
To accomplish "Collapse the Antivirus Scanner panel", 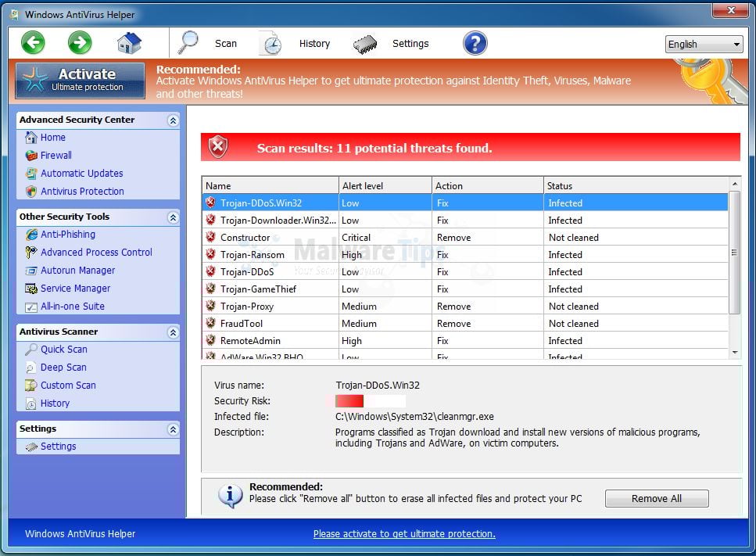I will tap(173, 332).
